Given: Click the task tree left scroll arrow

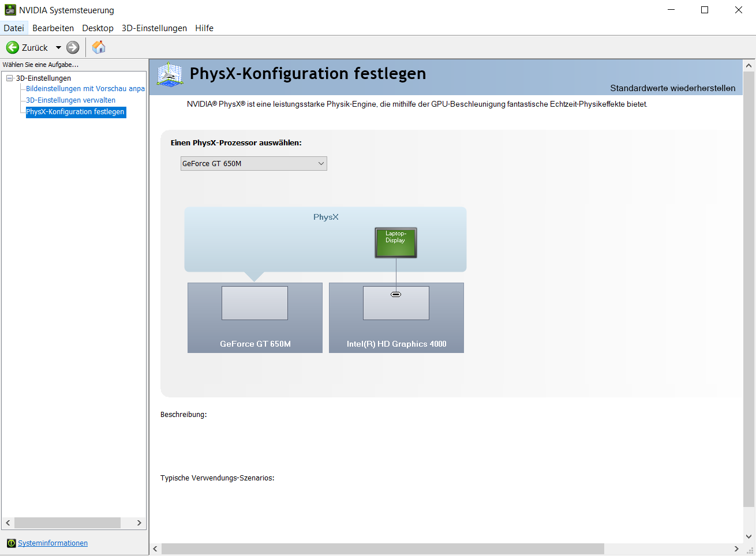Looking at the screenshot, I should tap(8, 523).
